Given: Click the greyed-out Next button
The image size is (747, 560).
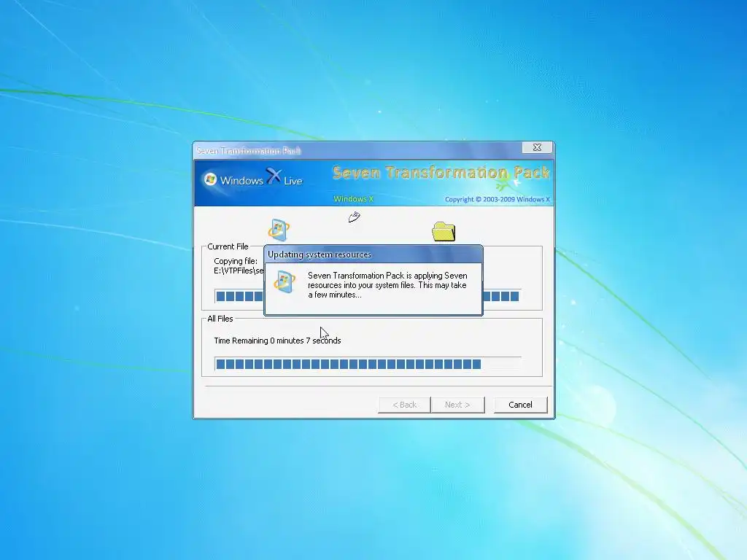Looking at the screenshot, I should [x=457, y=405].
